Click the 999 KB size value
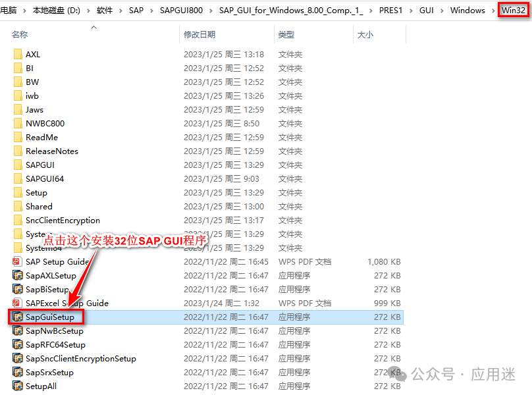Image resolution: width=532 pixels, height=395 pixels. point(387,303)
